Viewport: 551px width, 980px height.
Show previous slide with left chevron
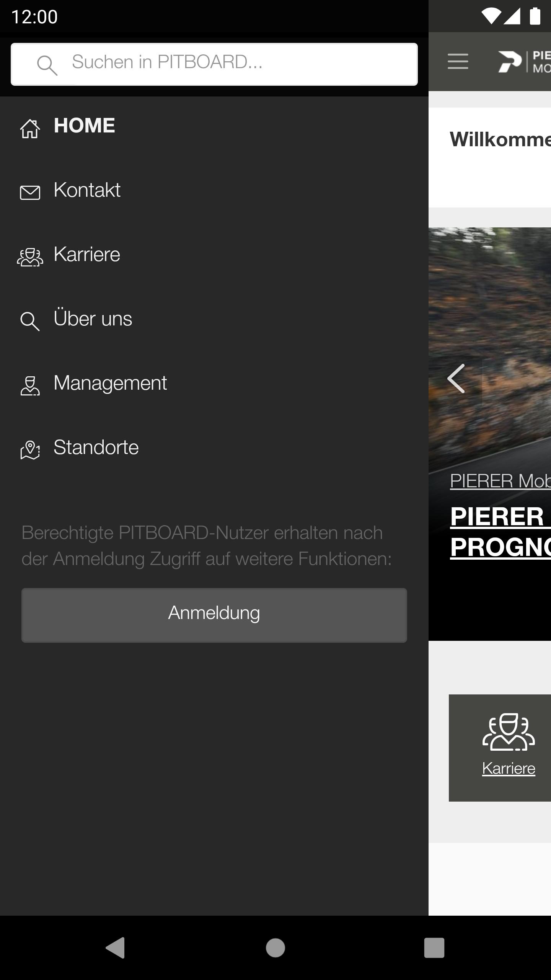[x=456, y=379]
